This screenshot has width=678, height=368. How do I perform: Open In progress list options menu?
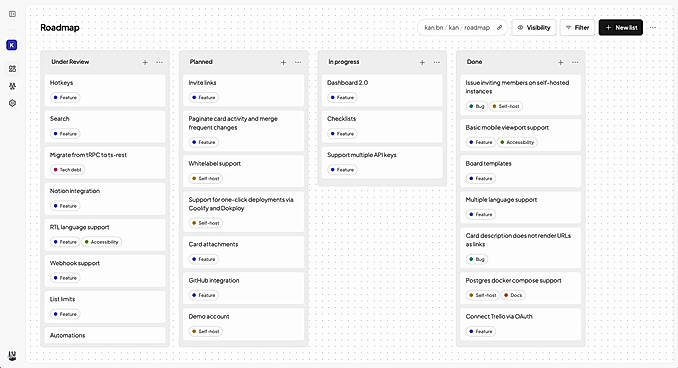click(x=437, y=62)
